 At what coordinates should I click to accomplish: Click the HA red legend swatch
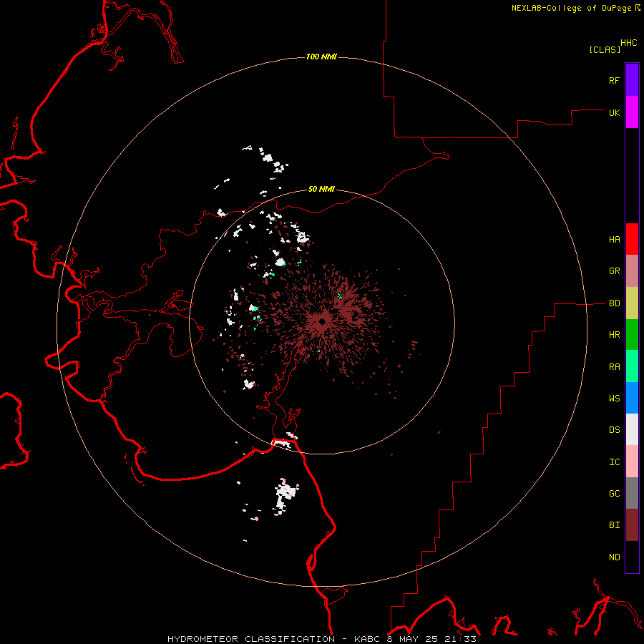click(632, 239)
